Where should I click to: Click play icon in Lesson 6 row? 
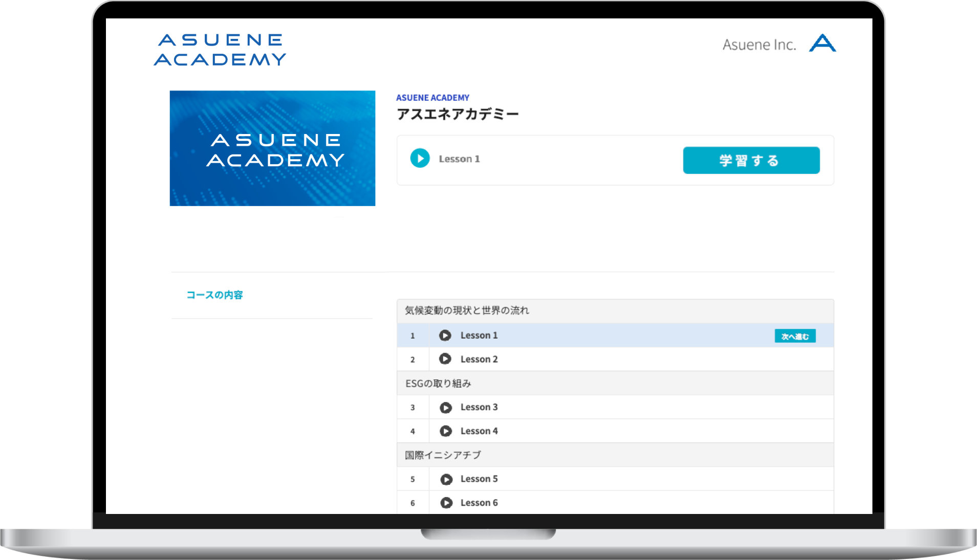pos(446,503)
